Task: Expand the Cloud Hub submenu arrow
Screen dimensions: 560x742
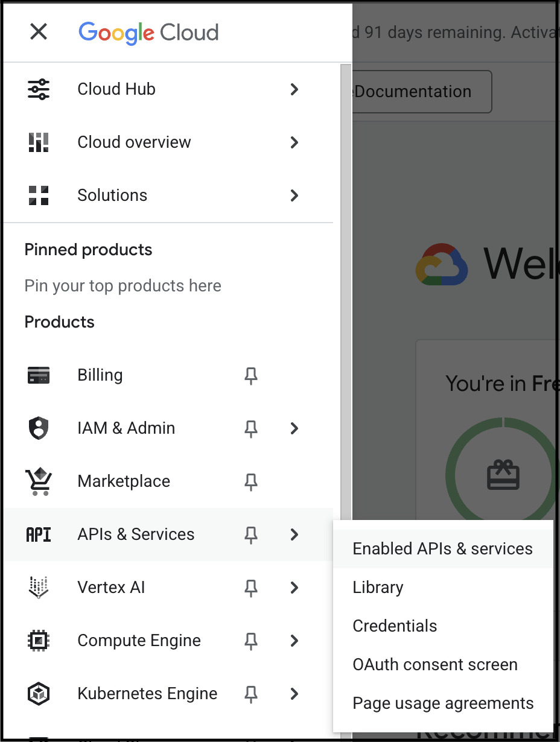Action: click(294, 89)
